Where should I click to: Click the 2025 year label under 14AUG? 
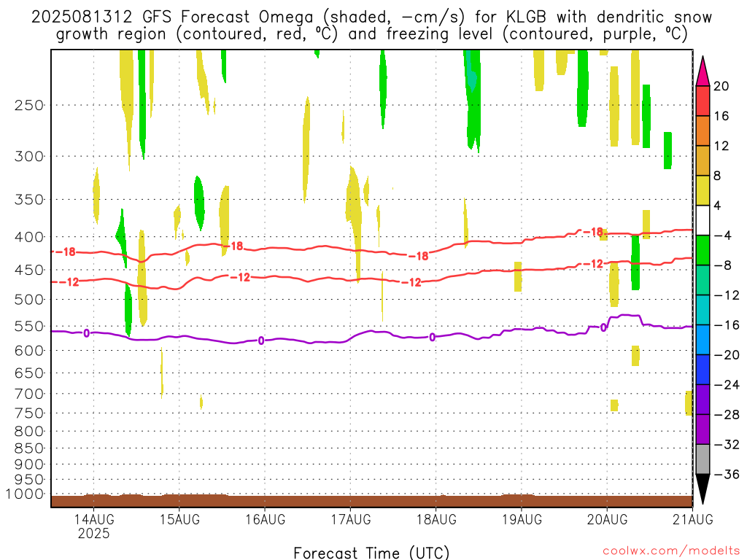[x=94, y=533]
